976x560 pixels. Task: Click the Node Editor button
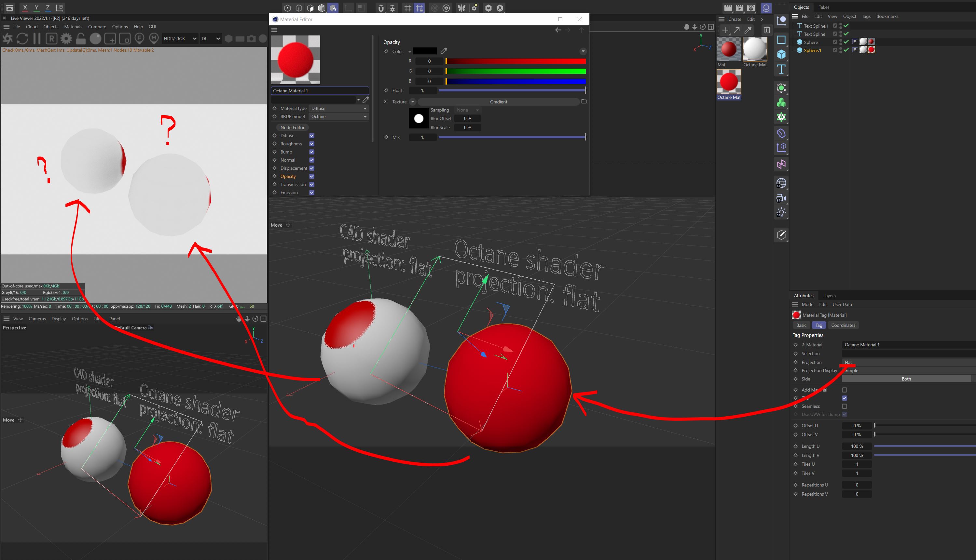coord(292,127)
